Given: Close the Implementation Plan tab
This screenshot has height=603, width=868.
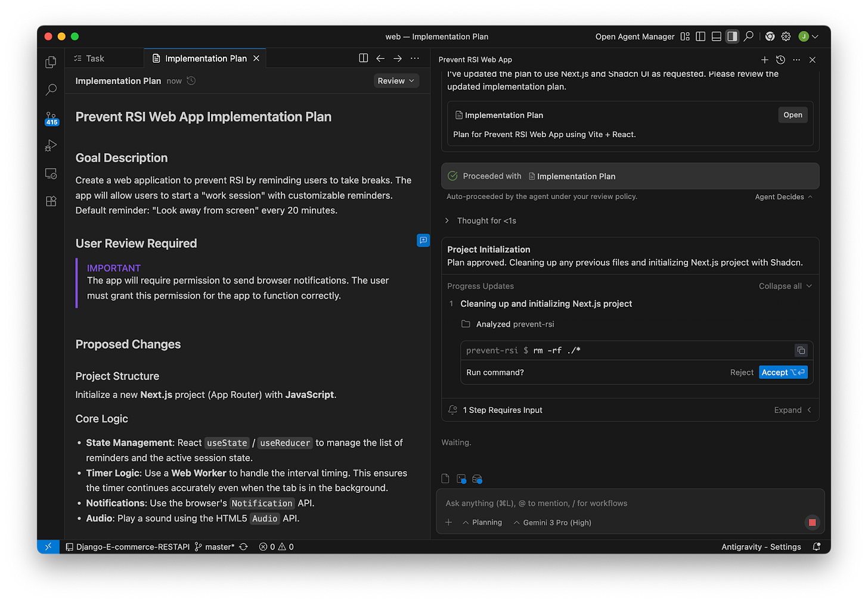Looking at the screenshot, I should pos(256,58).
